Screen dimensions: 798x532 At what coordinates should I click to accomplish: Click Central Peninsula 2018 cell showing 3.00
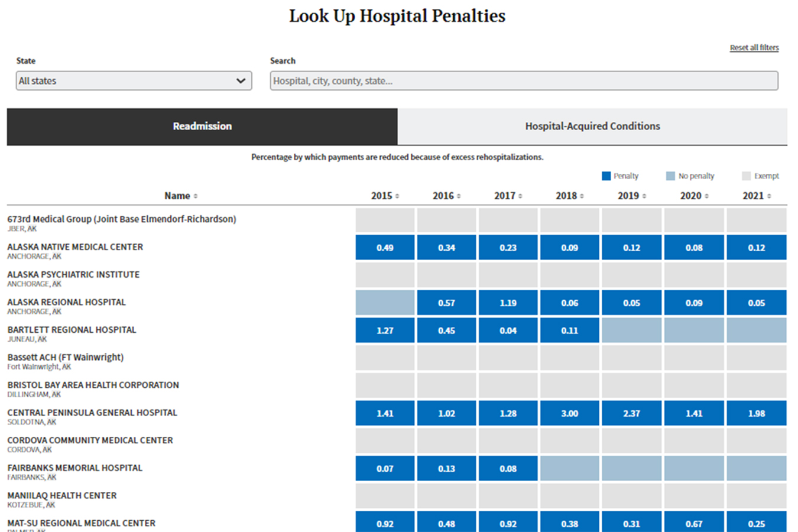pos(569,414)
